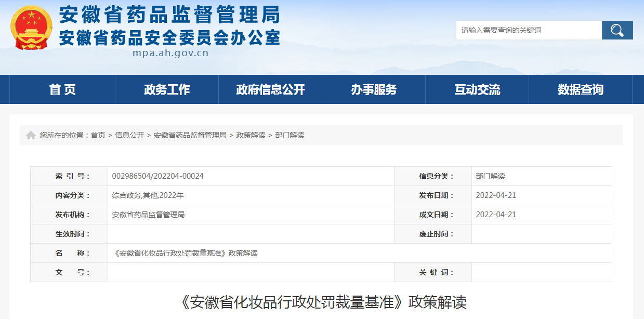Screen dimensions: 644x319
Task: Open the 办事服务 navigation menu
Action: 374,89
